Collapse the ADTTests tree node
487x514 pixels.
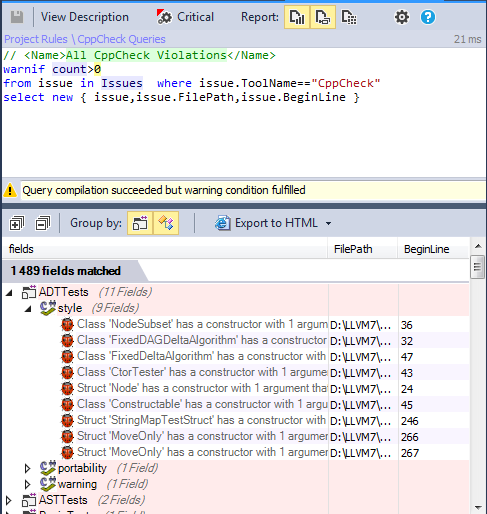click(x=9, y=293)
